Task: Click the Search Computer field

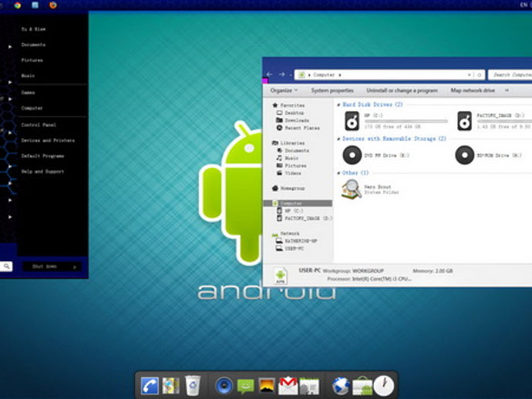Action: coord(510,75)
